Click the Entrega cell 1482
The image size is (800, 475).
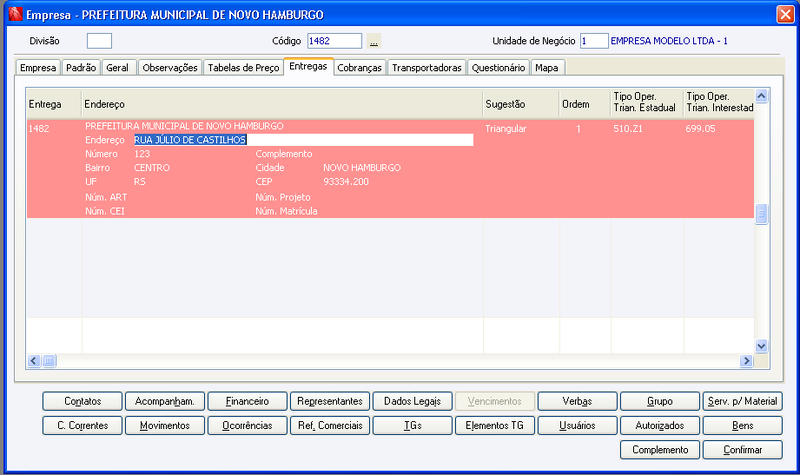(x=39, y=129)
